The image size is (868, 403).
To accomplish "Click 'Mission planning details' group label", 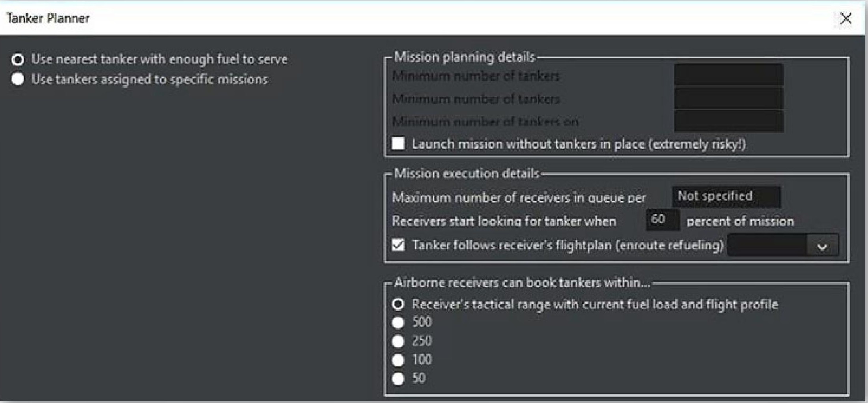I will coord(464,57).
